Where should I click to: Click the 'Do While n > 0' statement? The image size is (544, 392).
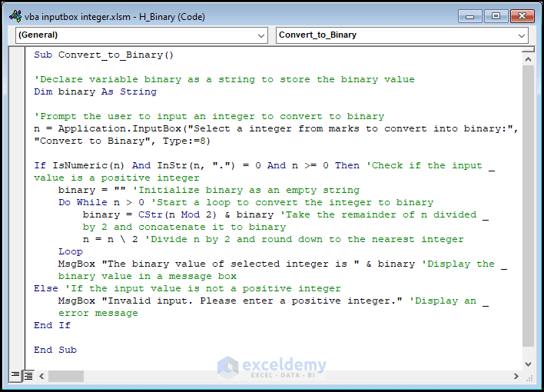pyautogui.click(x=101, y=202)
